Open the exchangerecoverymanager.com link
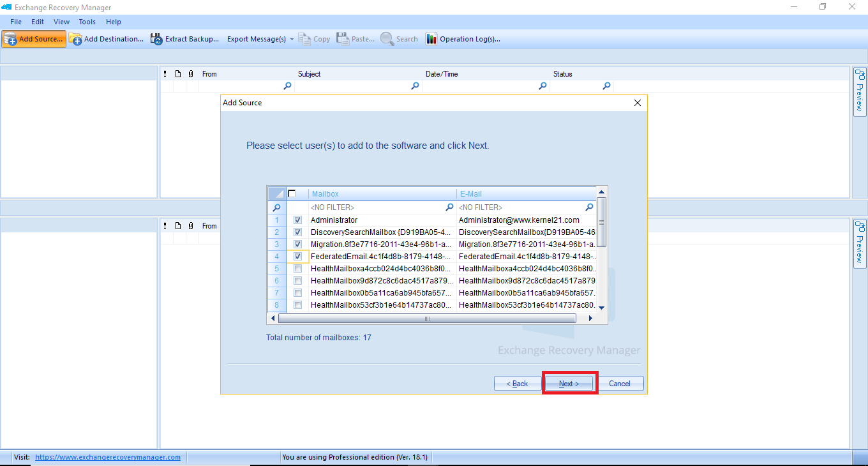 [108, 457]
